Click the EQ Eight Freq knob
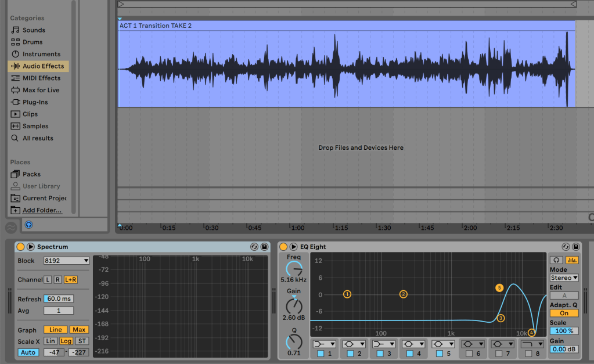The image size is (594, 364). coord(294,269)
